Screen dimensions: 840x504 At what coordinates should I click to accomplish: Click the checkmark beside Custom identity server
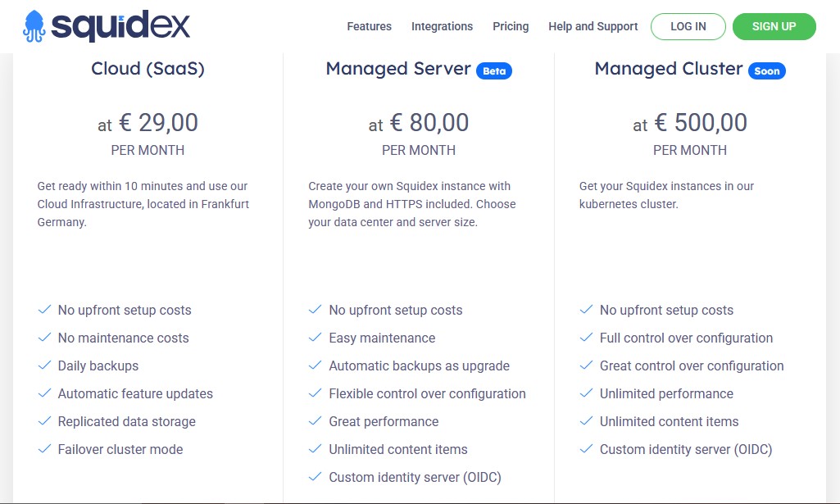click(x=316, y=477)
